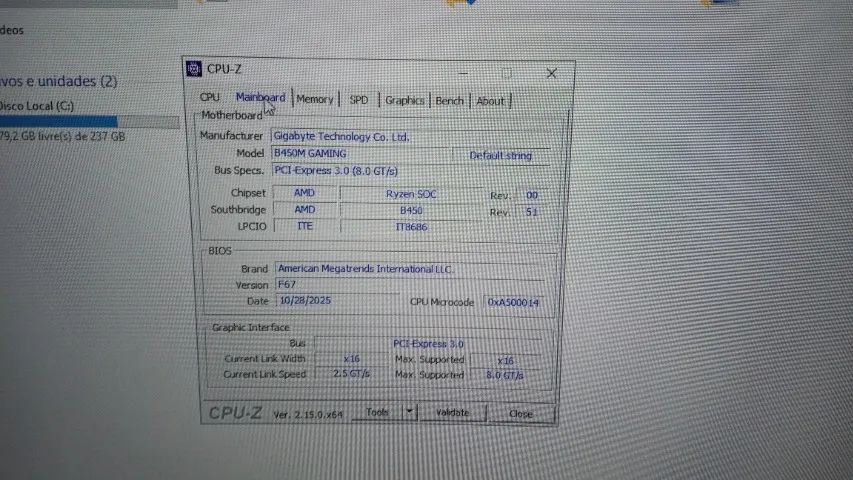Viewport: 853px width, 480px height.
Task: Switch to the CPU tab
Action: point(209,97)
